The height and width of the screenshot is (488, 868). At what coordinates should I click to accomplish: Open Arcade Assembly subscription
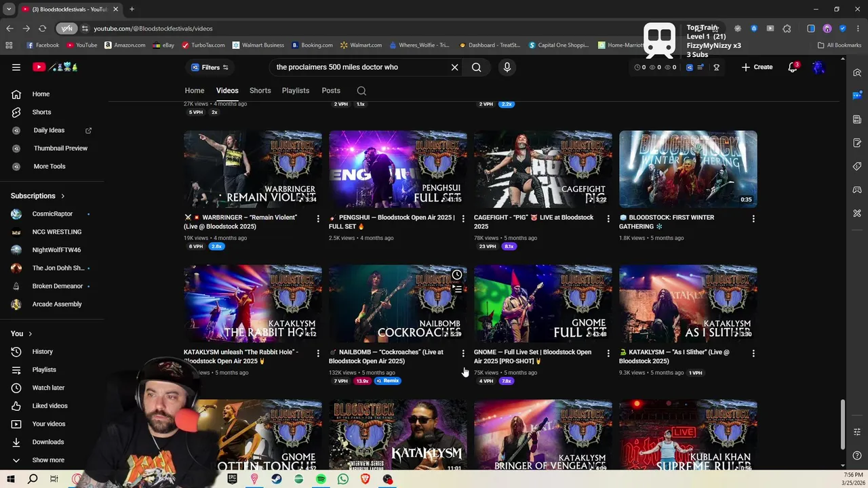coord(57,304)
